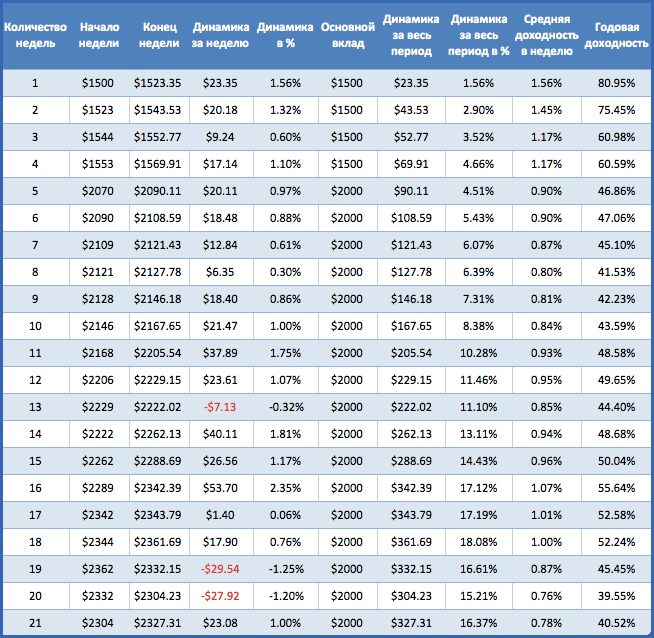The image size is (654, 638).
Task: Click the week number cell 21
Action: [35, 623]
